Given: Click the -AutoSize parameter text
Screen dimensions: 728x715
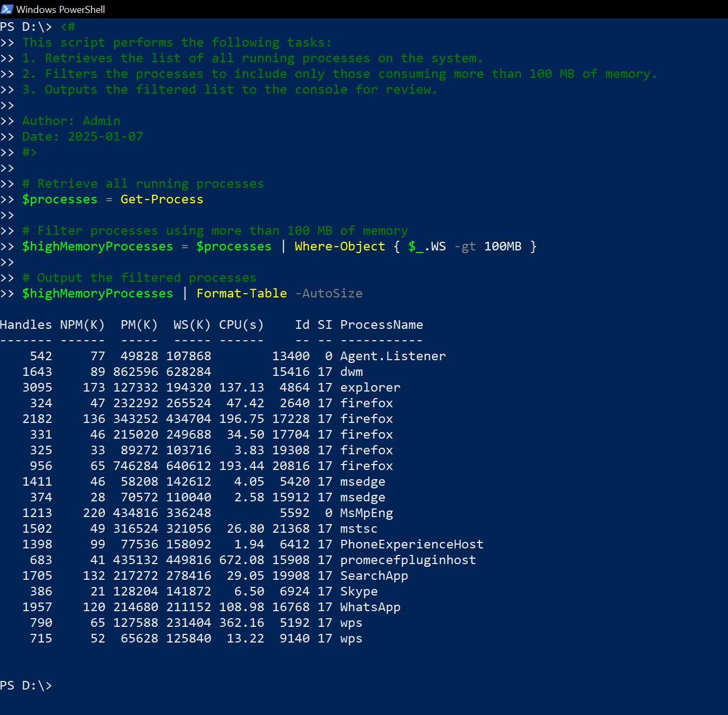Looking at the screenshot, I should coord(328,293).
